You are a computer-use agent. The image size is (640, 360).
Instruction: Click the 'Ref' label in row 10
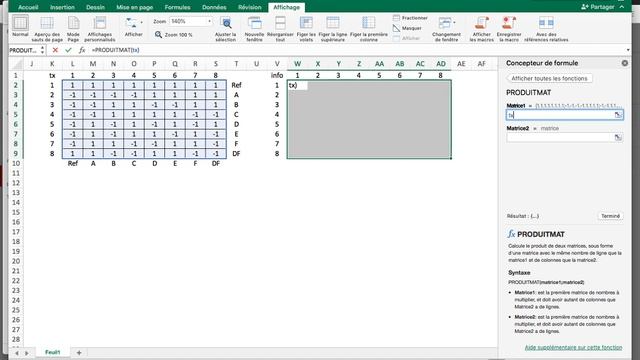(x=73, y=163)
